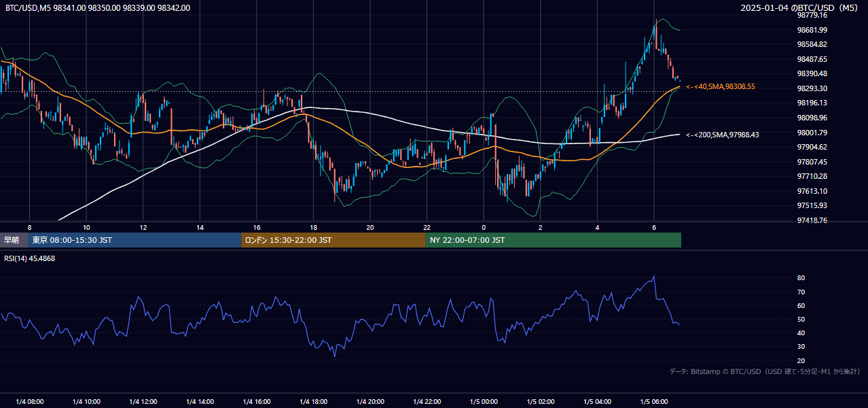Click the 1/4 16:00 time label
The image size is (868, 408).
click(x=257, y=401)
